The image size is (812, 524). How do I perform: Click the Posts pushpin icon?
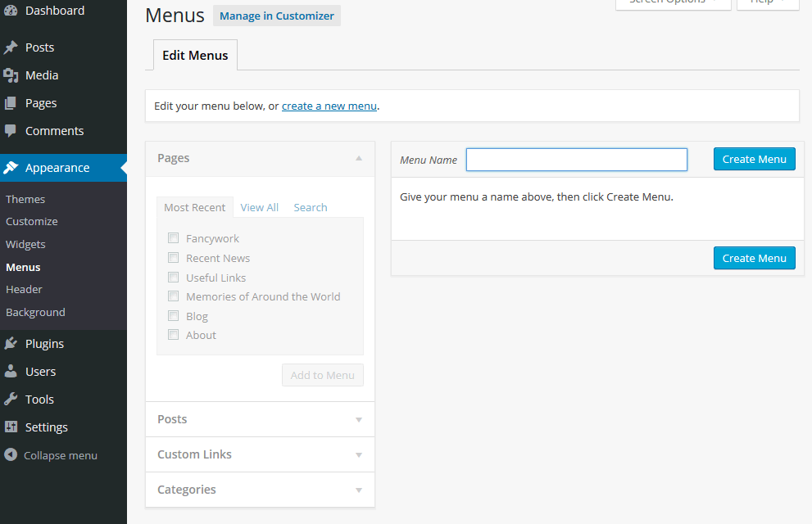[x=11, y=47]
